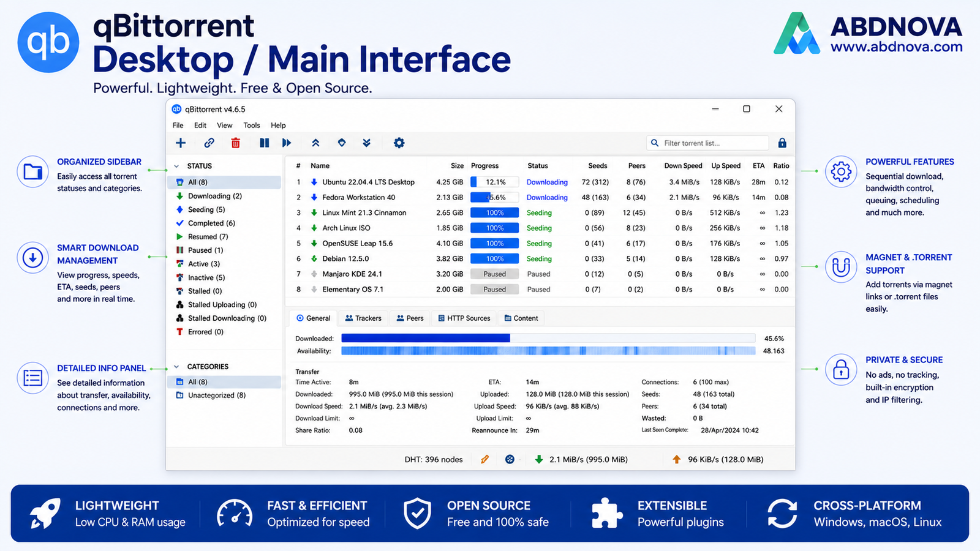Open the Edit menu
980x551 pixels.
pyautogui.click(x=200, y=125)
